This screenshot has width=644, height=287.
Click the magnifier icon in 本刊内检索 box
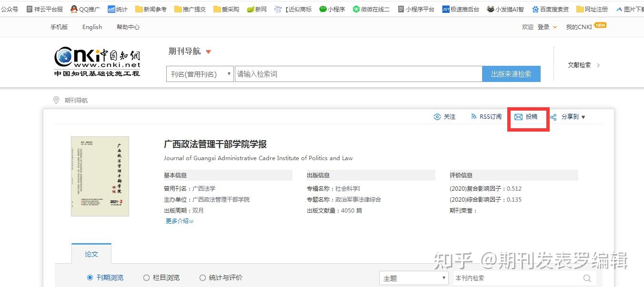[x=587, y=277]
